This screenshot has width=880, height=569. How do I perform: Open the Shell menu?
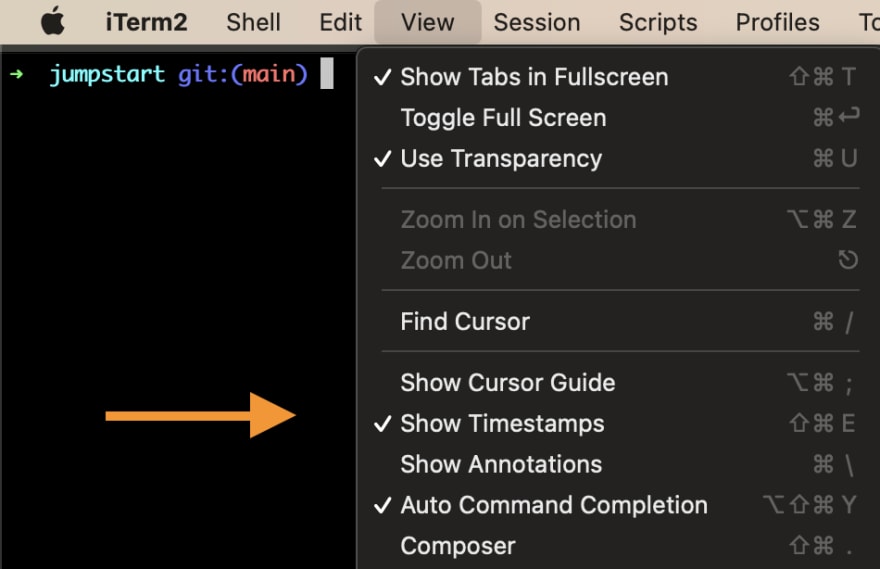(253, 22)
